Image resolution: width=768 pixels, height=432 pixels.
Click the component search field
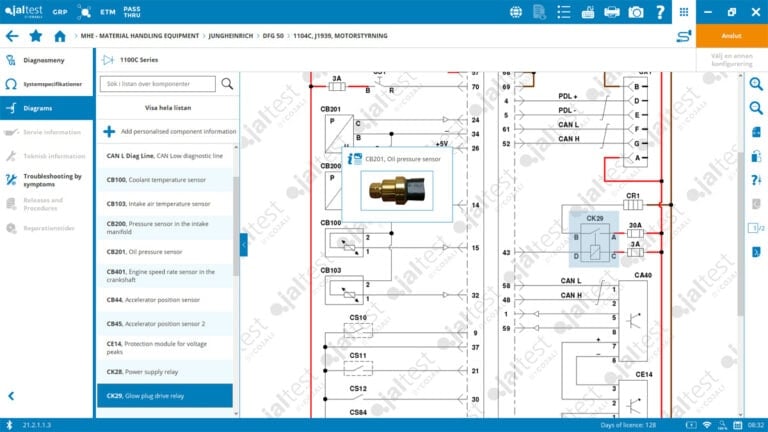157,84
